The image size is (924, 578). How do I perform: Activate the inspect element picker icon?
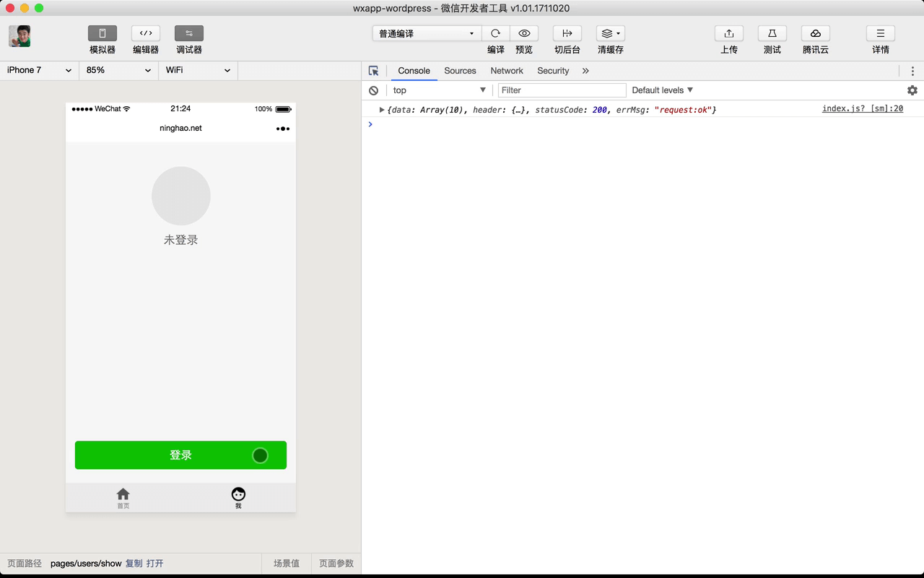click(x=373, y=71)
